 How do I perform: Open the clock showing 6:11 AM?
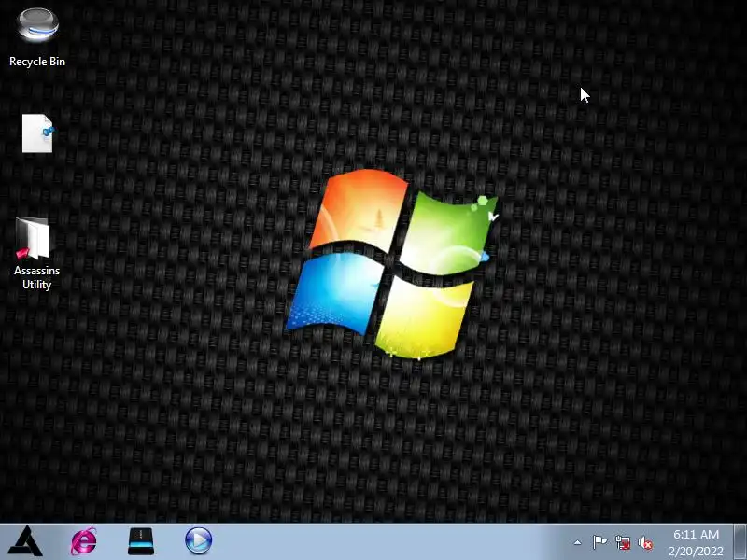[696, 534]
